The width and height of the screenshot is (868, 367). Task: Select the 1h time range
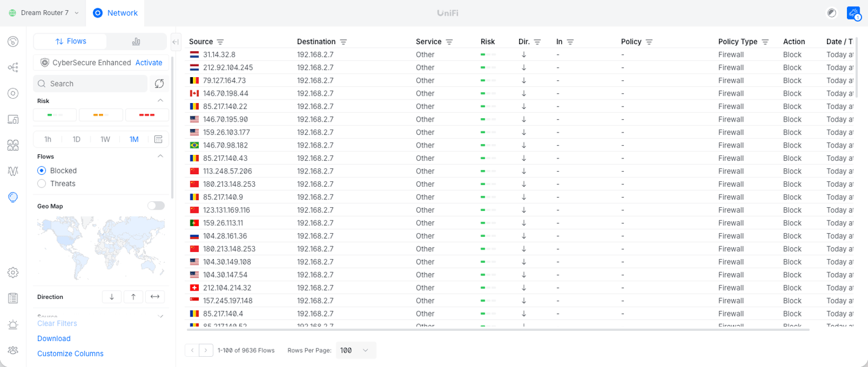(48, 139)
